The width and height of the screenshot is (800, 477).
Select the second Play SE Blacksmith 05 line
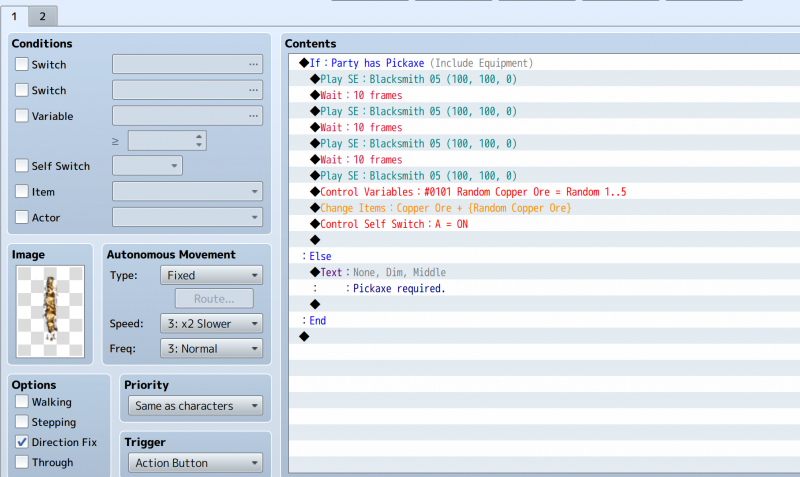tap(544, 111)
